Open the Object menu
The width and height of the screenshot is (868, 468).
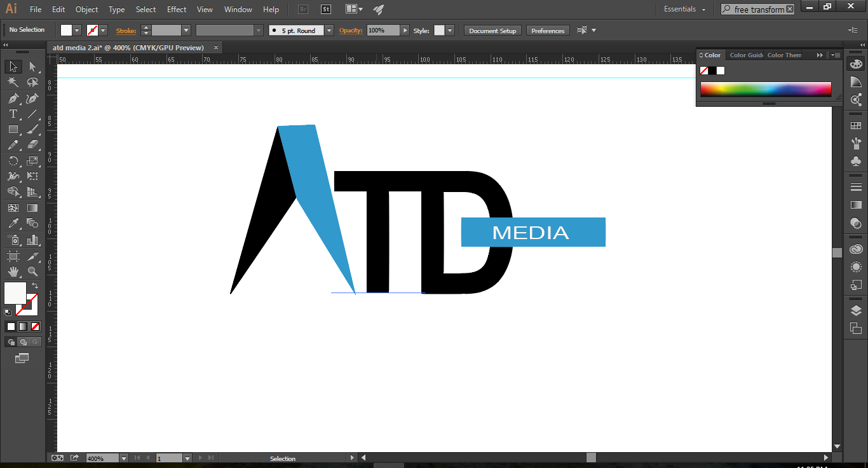[86, 9]
